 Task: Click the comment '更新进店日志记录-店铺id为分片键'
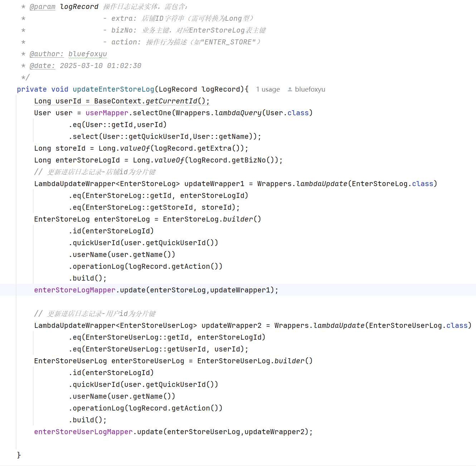click(95, 172)
